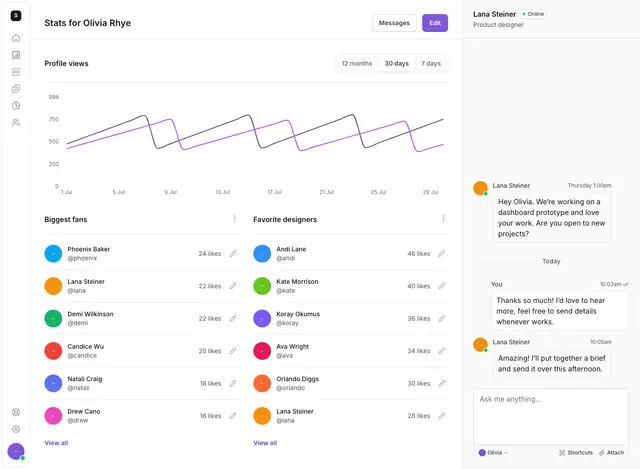Edit Ava Wright row pencil icon
The width and height of the screenshot is (640, 469).
click(x=442, y=351)
